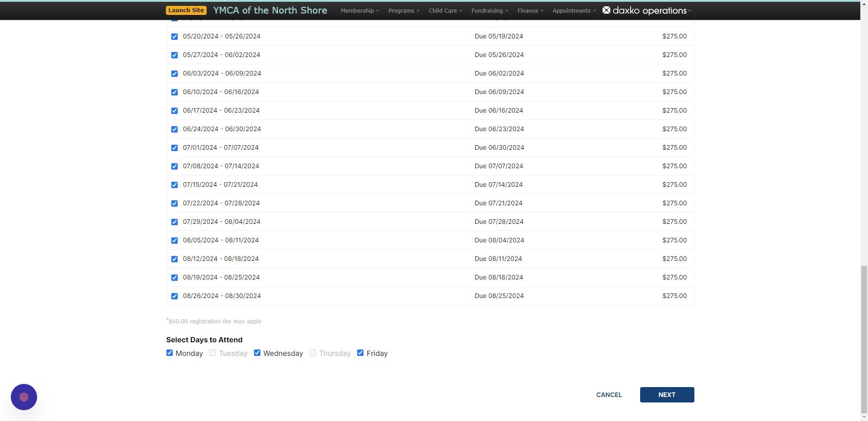Click the NEXT button

click(667, 395)
